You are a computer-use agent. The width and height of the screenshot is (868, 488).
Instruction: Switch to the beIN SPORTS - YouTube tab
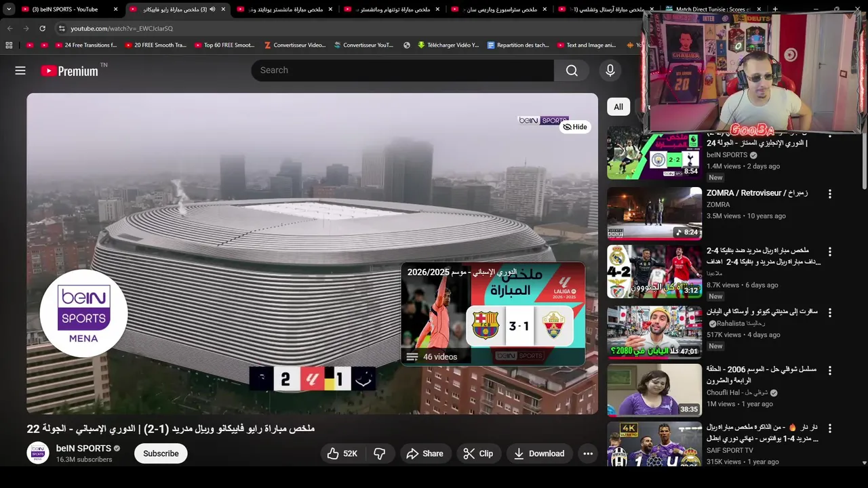point(64,9)
